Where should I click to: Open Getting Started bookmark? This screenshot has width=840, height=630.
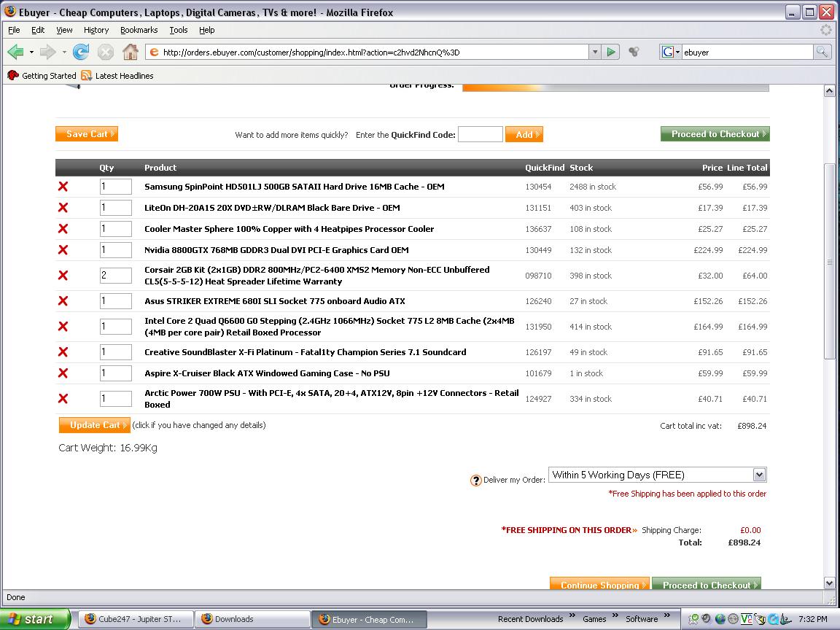pos(42,76)
